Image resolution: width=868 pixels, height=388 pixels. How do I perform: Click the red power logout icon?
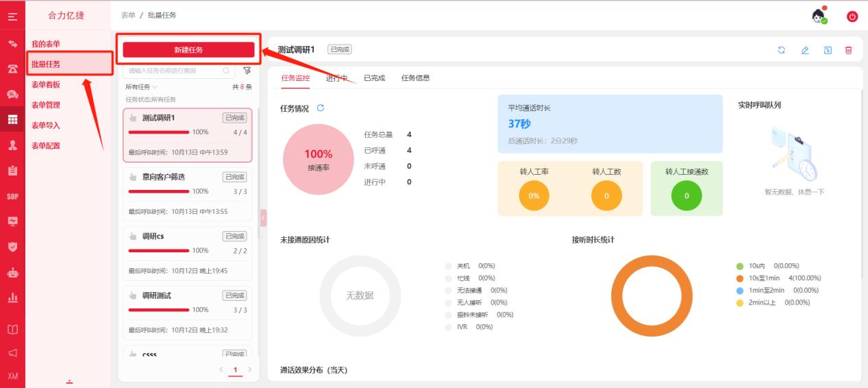[x=852, y=16]
